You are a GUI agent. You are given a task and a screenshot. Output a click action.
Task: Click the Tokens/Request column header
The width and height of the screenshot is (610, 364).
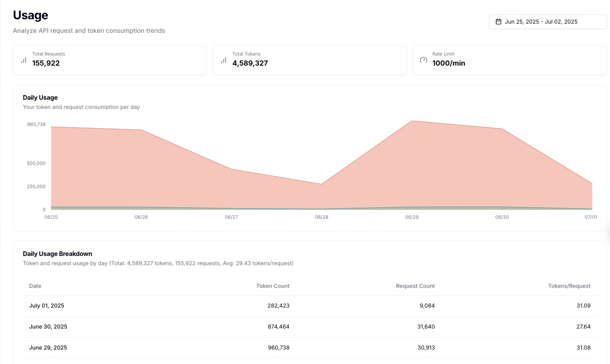pos(569,286)
